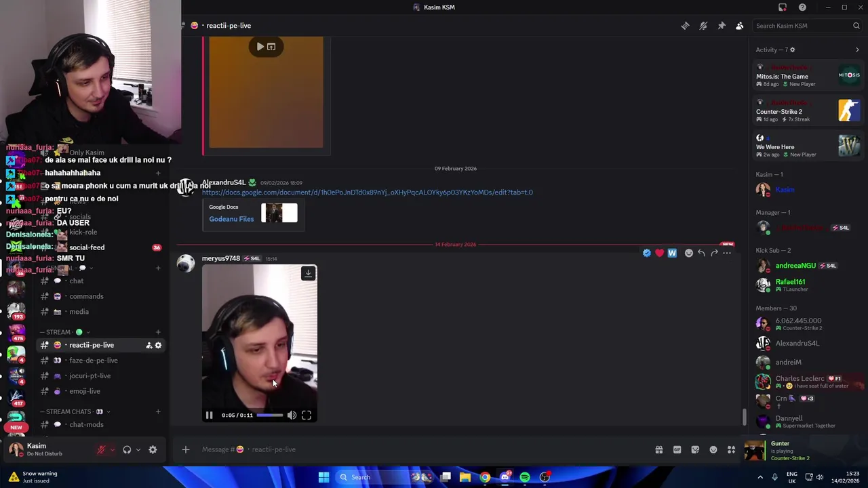Toggle microphone mute in user panel

pyautogui.click(x=102, y=449)
